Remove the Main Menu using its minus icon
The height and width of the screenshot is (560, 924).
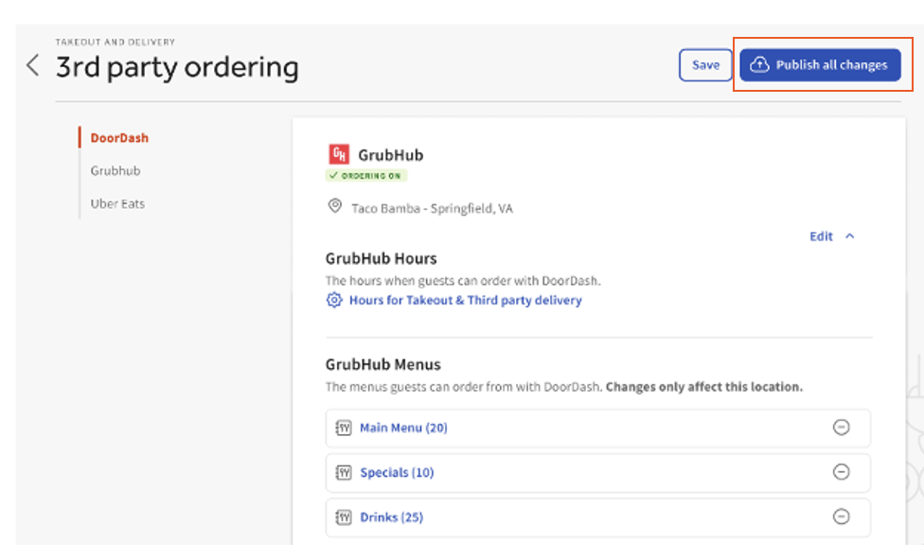(842, 428)
